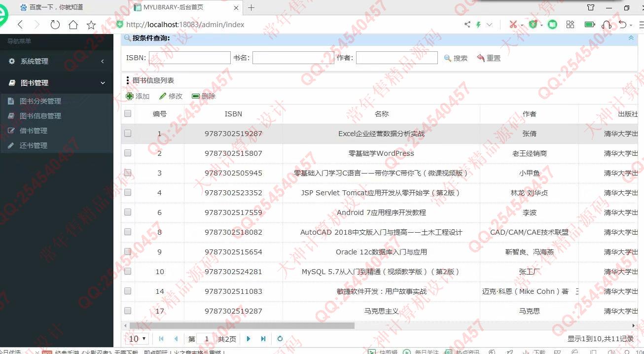Open a new browser tab
Image resolution: width=644 pixels, height=354 pixels.
point(251,7)
